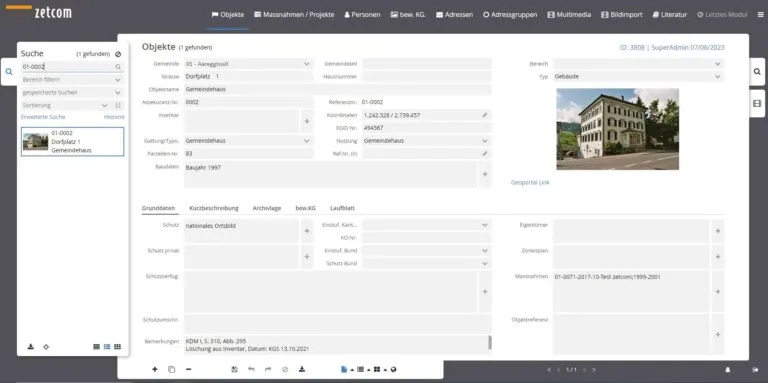
Task: Open the globe map view icon
Action: (x=393, y=369)
